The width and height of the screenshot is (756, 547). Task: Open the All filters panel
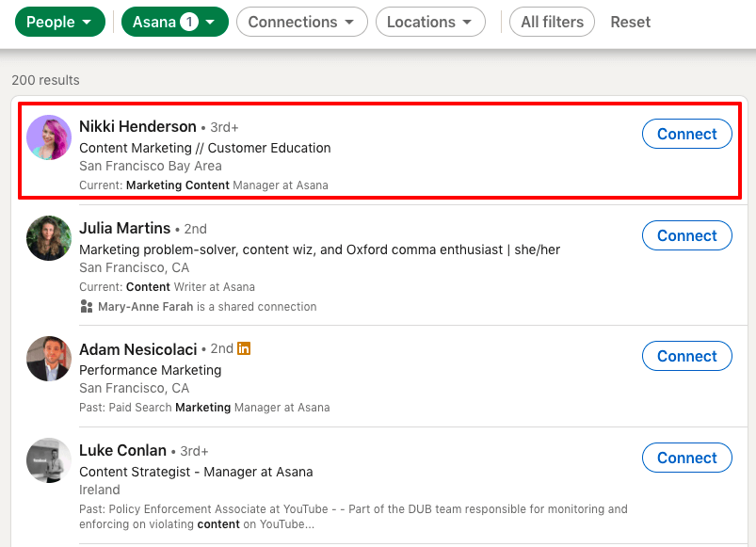click(x=552, y=21)
